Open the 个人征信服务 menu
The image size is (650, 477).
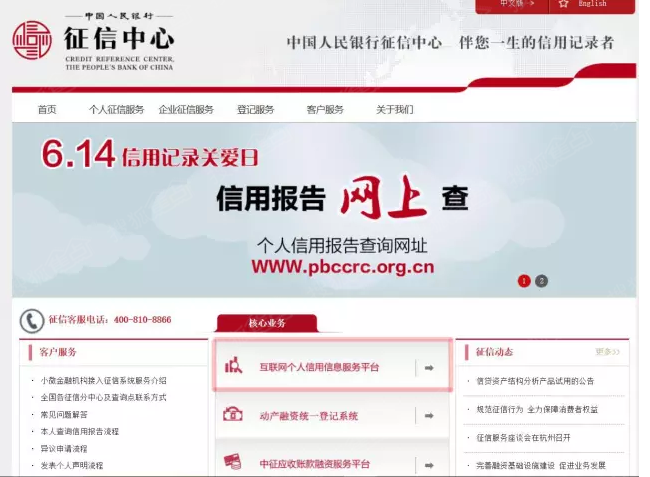(116, 109)
